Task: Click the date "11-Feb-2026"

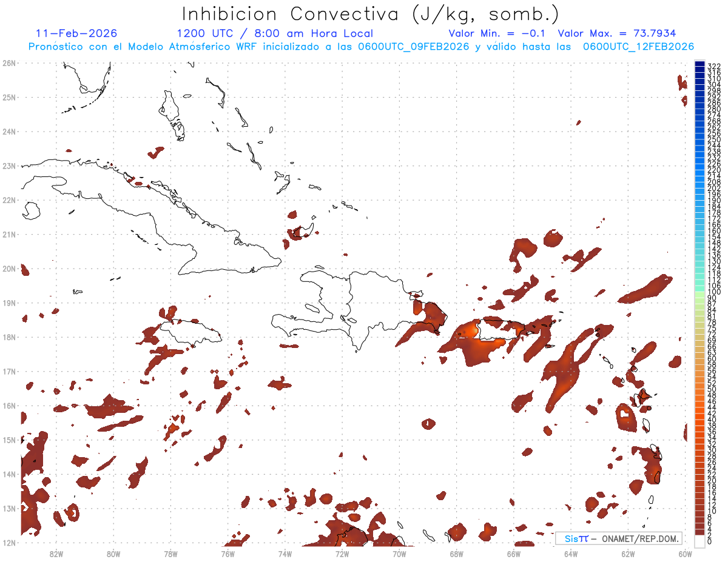Action: (x=76, y=33)
